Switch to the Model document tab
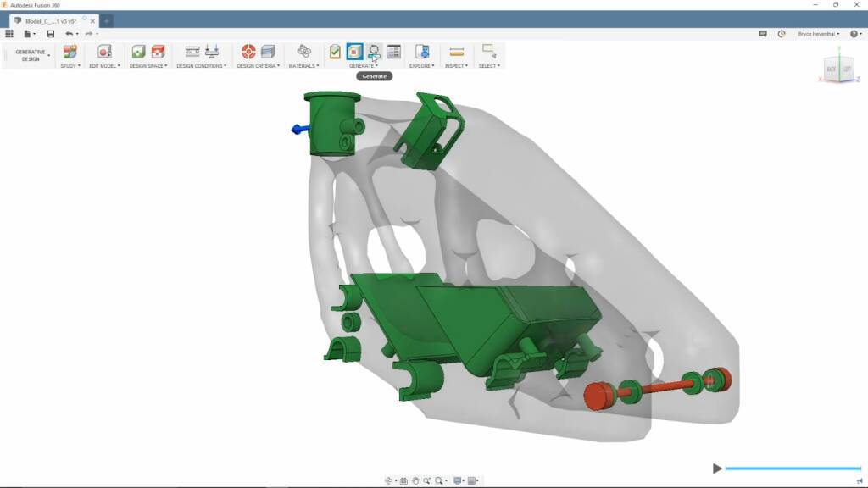The height and width of the screenshot is (488, 868). (x=53, y=20)
